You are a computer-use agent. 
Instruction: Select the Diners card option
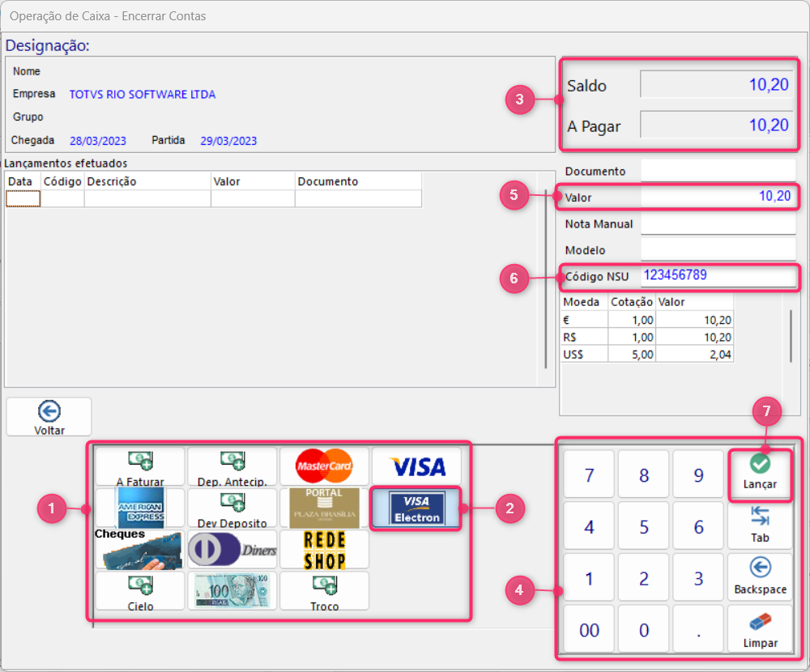click(232, 550)
